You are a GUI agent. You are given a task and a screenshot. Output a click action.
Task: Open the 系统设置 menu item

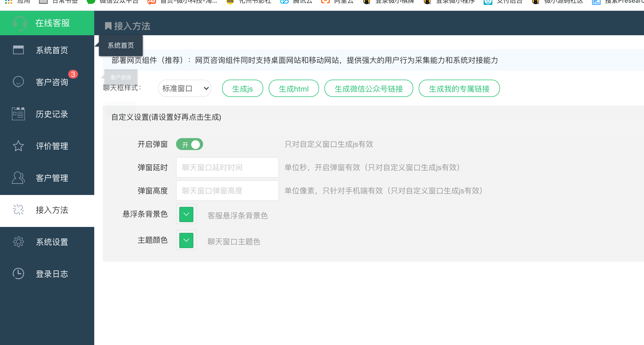47,242
